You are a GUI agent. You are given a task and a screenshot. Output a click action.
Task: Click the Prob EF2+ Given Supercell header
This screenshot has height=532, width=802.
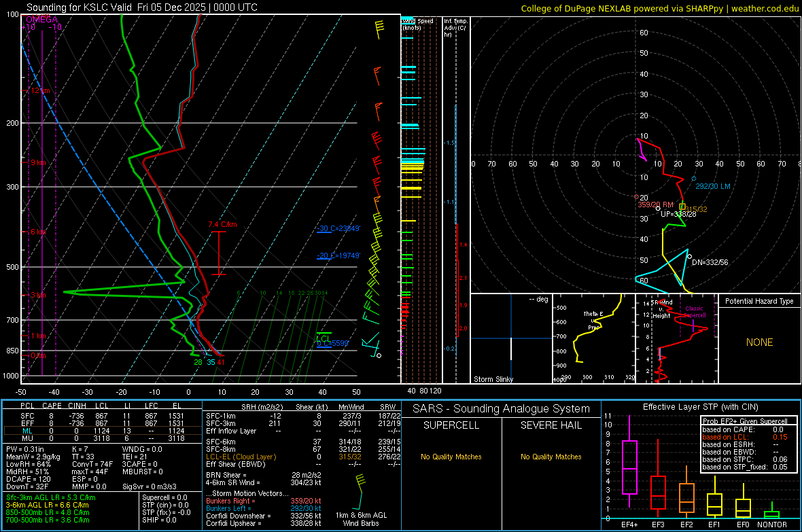pos(745,421)
